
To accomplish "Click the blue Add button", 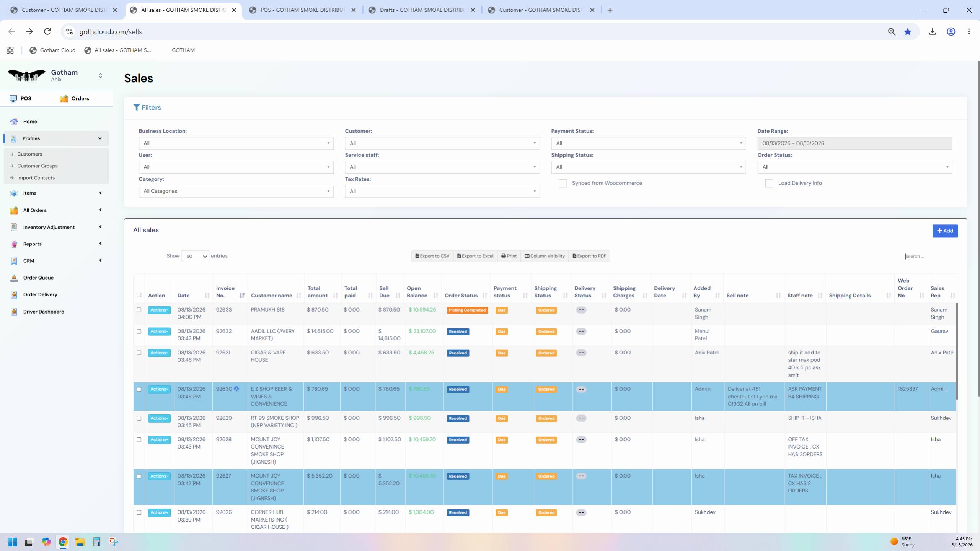I will tap(945, 231).
